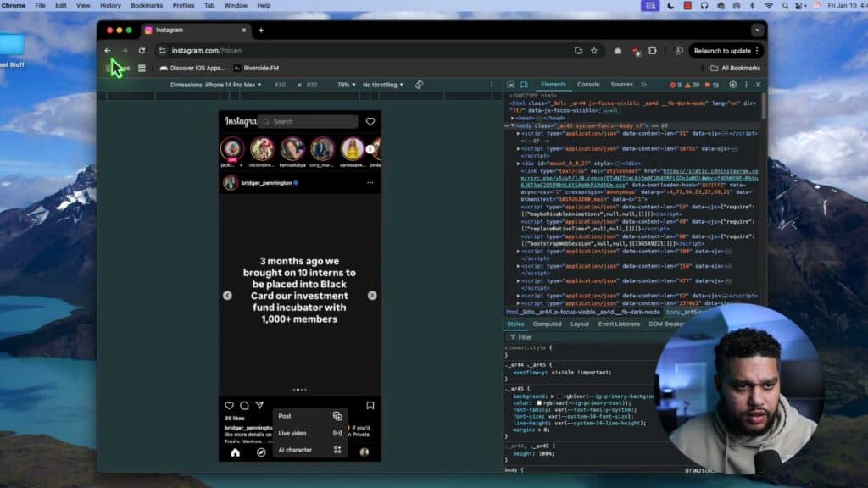The image size is (868, 488).
Task: Expand the head element node
Action: click(x=513, y=118)
